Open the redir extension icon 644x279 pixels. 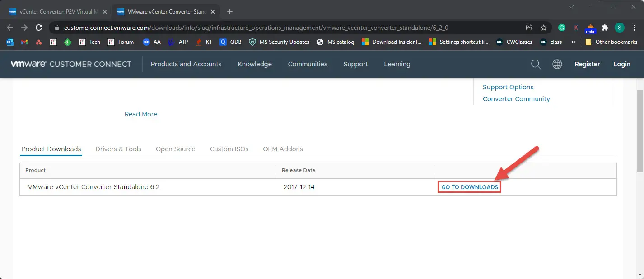[591, 28]
